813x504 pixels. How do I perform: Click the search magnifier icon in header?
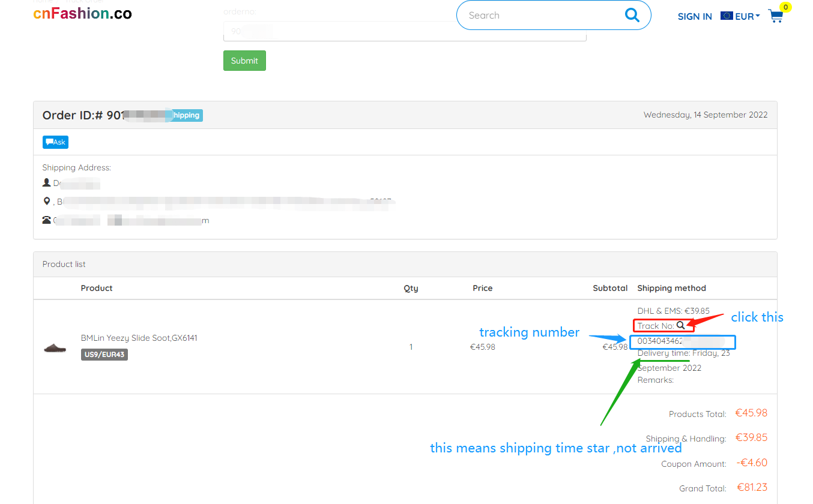coord(632,15)
